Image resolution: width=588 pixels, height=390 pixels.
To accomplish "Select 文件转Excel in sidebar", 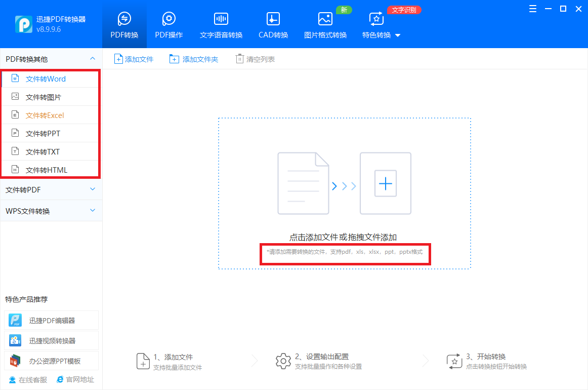I will coord(50,115).
